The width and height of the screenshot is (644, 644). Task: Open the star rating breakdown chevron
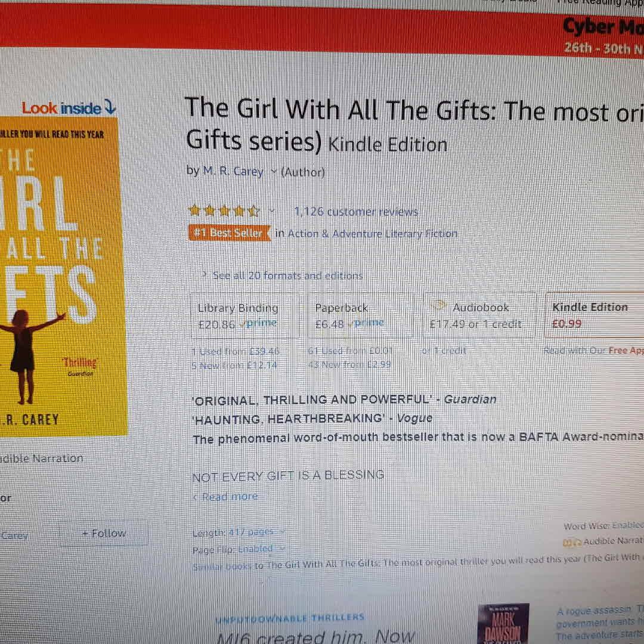(271, 212)
